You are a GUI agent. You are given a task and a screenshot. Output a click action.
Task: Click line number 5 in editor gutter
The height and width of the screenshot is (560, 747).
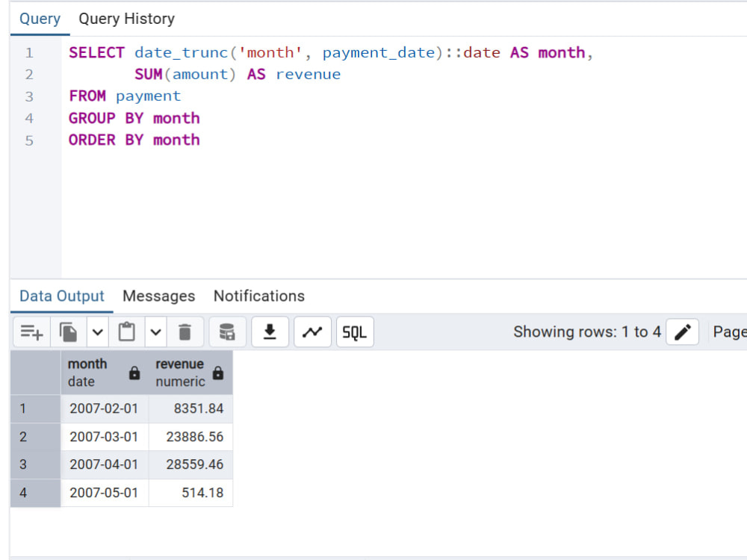[x=30, y=140]
